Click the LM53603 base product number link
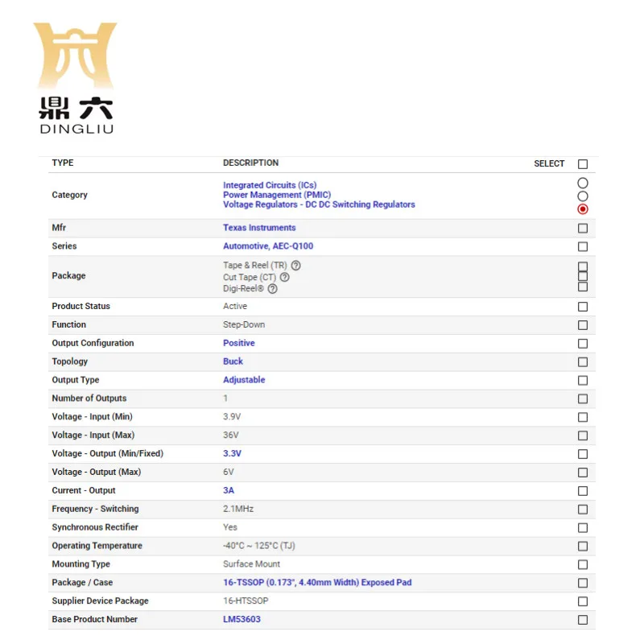Viewport: 644px width, 644px height. pos(242,619)
